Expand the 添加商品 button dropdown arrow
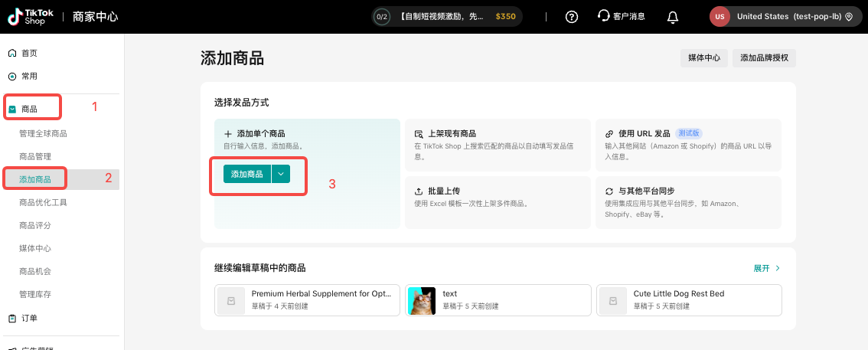 tap(281, 174)
